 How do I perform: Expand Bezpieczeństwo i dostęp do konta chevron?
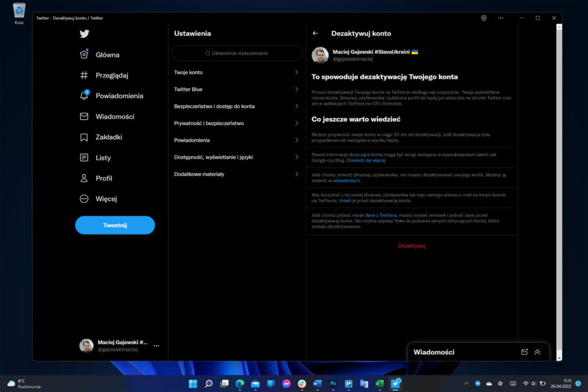(296, 106)
